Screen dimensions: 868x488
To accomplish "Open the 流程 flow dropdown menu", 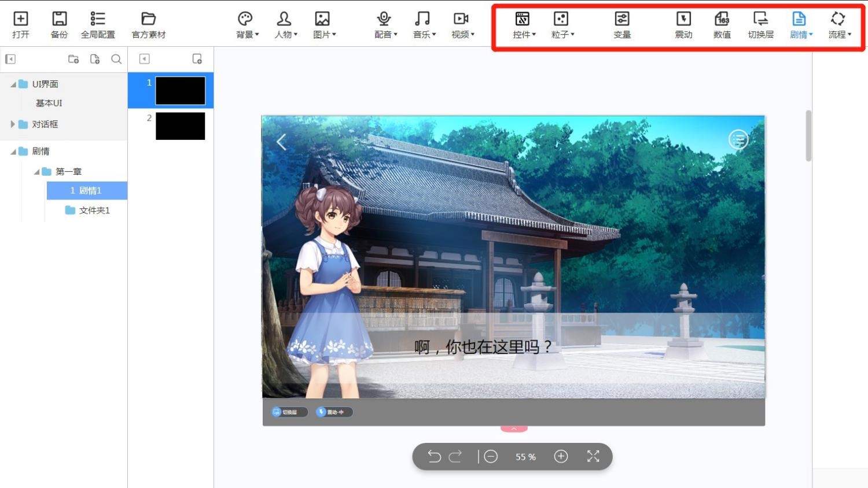I will click(839, 25).
